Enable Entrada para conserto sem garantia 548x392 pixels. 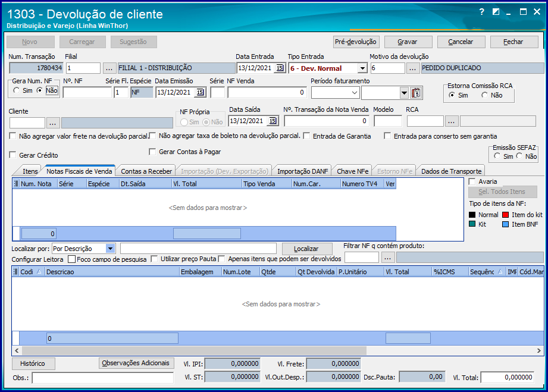click(387, 136)
